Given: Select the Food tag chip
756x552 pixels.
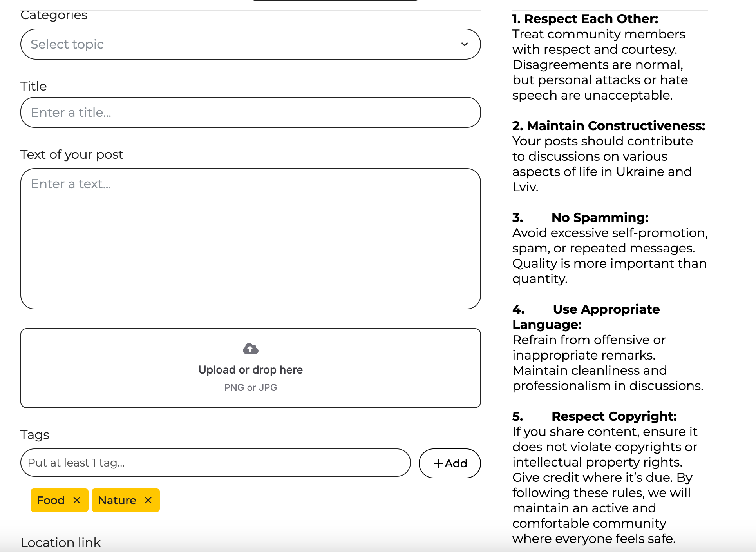Looking at the screenshot, I should tap(51, 500).
